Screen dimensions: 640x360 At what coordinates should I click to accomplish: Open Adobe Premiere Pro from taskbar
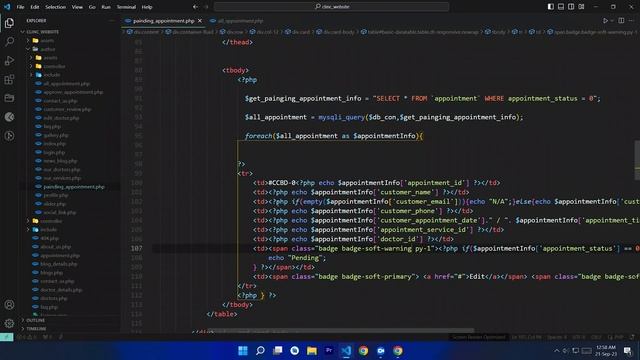coord(329,351)
